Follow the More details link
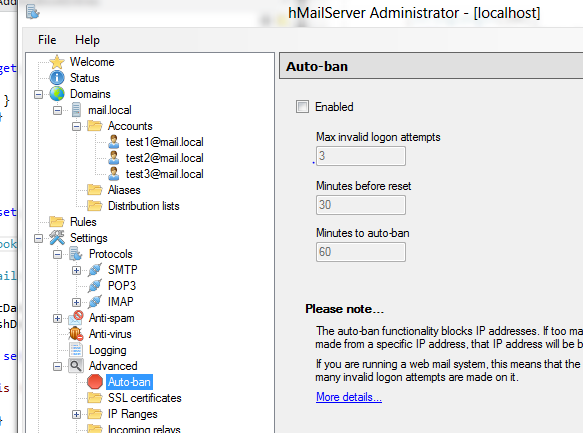Screen dimensions: 583x433 (349, 397)
